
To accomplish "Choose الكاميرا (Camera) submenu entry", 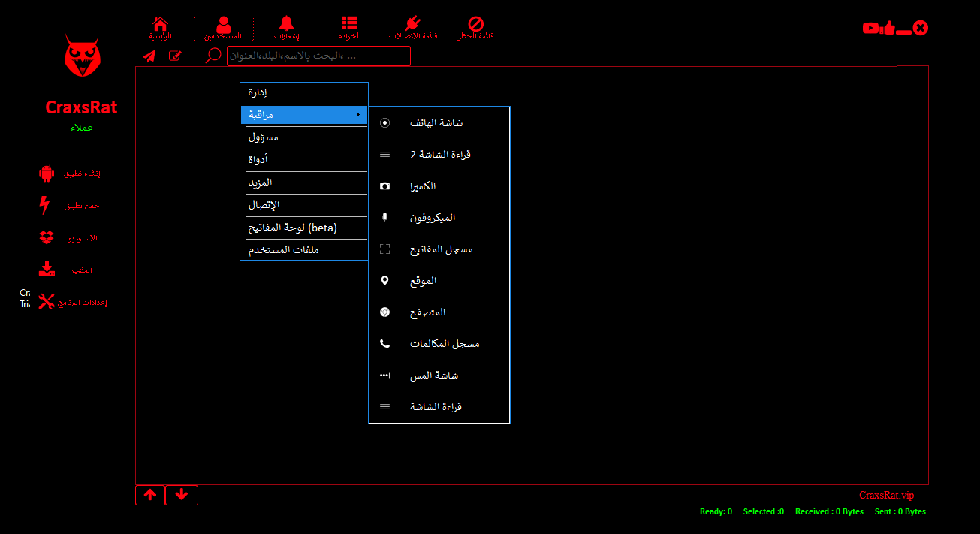I will tap(439, 186).
